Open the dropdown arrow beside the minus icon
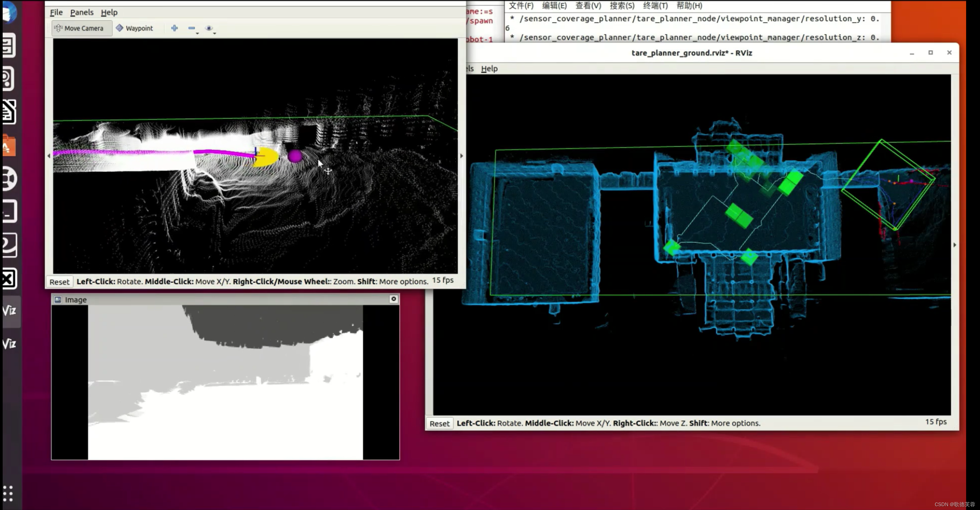The image size is (980, 510). pyautogui.click(x=197, y=33)
